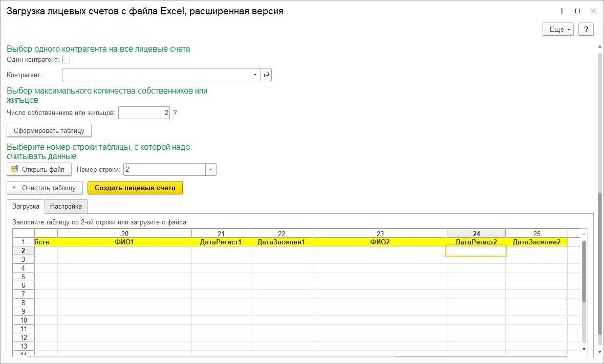Click highlighted cell under ДатаРегист2

coord(476,251)
